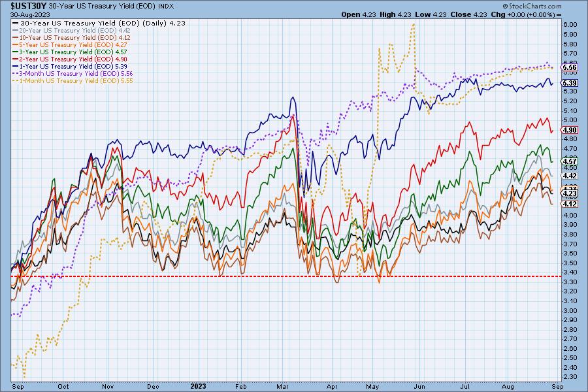
Task: Click the Close 4.23 value
Action: point(468,14)
